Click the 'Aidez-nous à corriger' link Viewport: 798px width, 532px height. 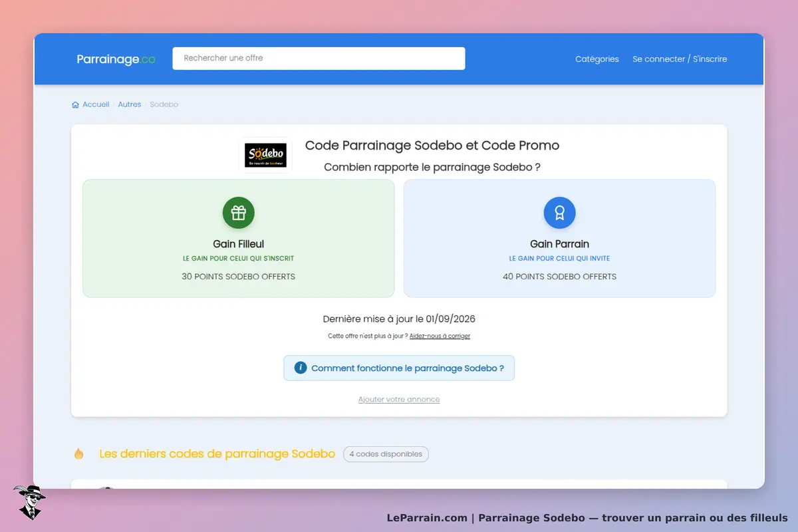coord(440,336)
